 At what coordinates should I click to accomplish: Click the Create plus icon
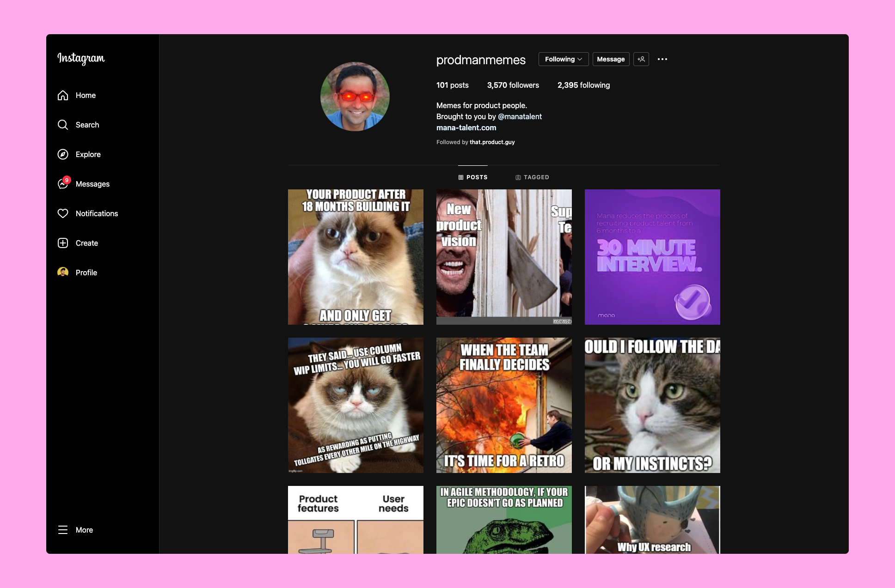point(63,243)
